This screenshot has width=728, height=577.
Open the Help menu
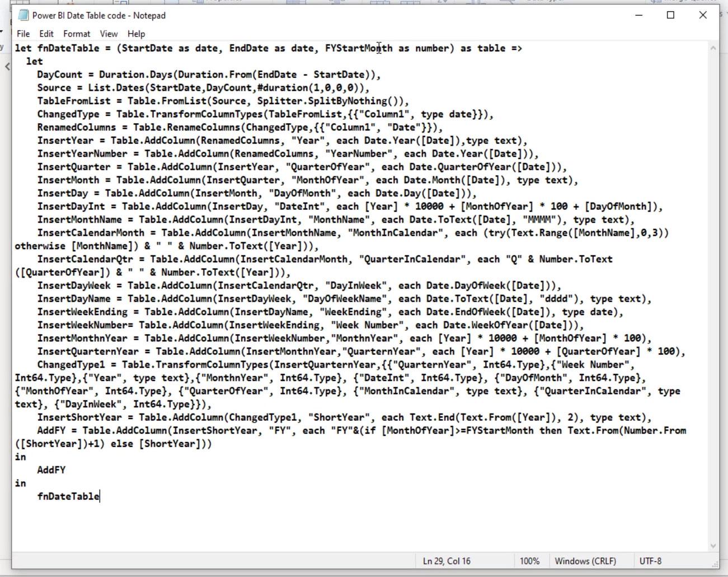[x=136, y=34]
